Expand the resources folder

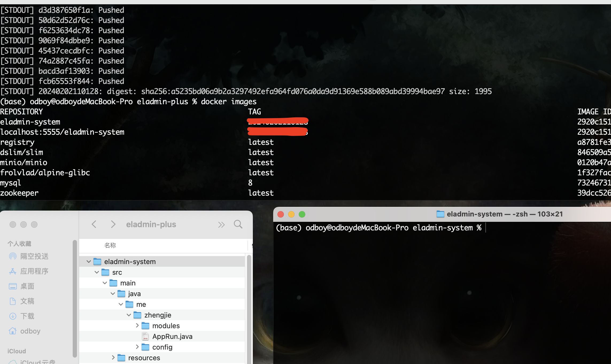click(x=113, y=357)
